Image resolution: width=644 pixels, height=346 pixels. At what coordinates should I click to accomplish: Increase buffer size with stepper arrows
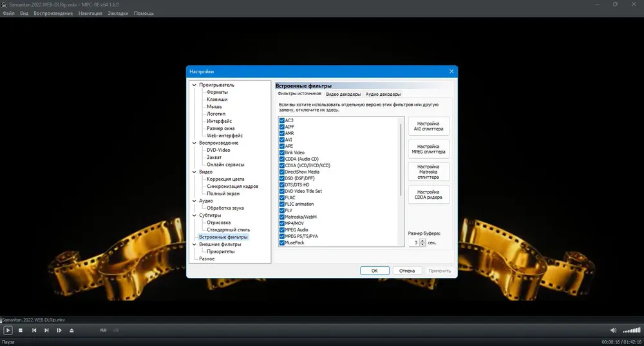point(422,241)
